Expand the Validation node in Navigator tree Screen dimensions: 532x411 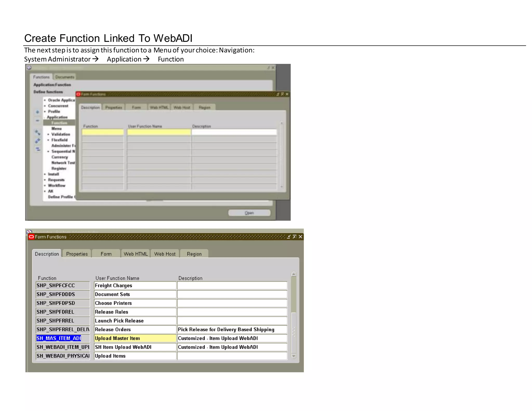click(x=48, y=134)
